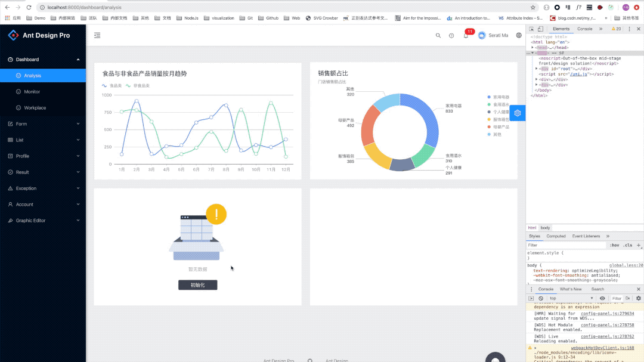
Task: Click the eye icon in the Console toolbar
Action: point(602,298)
